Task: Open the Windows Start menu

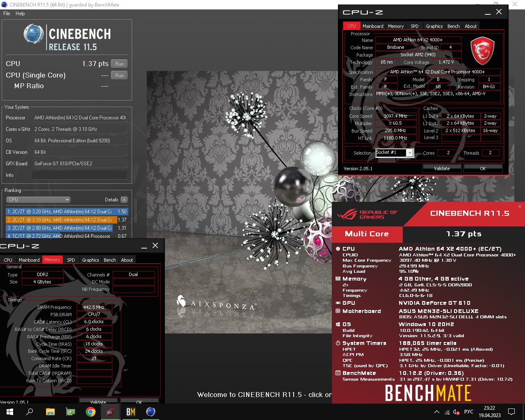Action: click(9, 412)
